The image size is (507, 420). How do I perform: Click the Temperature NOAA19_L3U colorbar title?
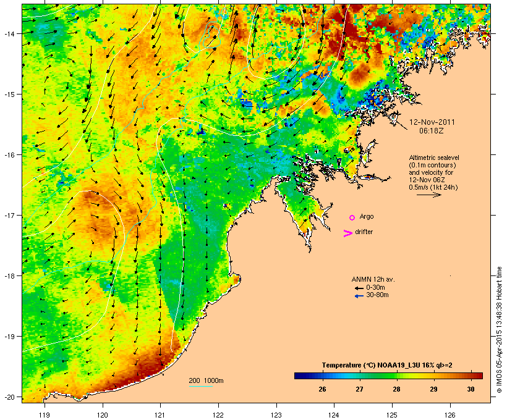[387, 365]
